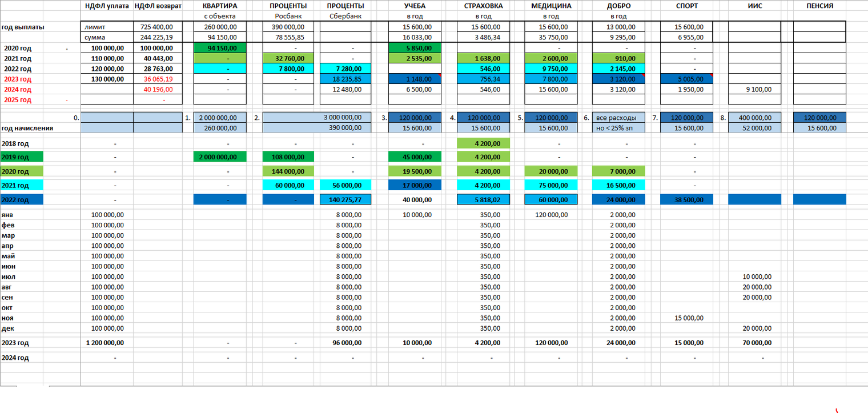Click the 38 500,00 СПОРТ cell
Screen dimensions: 868x413
[x=686, y=199]
